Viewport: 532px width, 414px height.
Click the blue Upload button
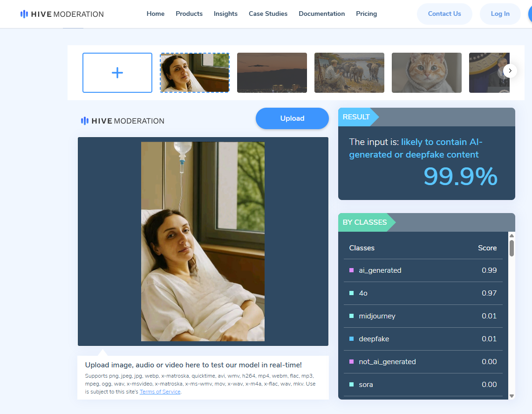pyautogui.click(x=292, y=118)
